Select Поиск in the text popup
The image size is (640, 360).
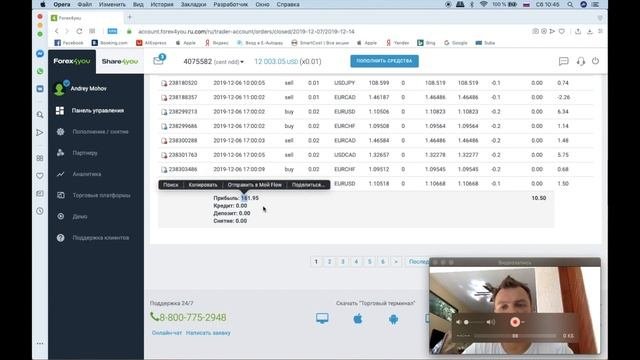pos(171,185)
